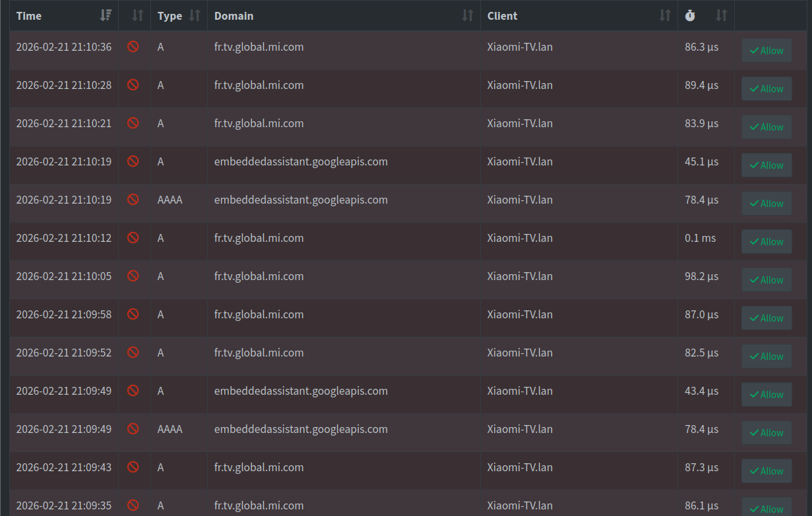Allow the AAAA embeddedassistant query at 21:10:19

[766, 204]
